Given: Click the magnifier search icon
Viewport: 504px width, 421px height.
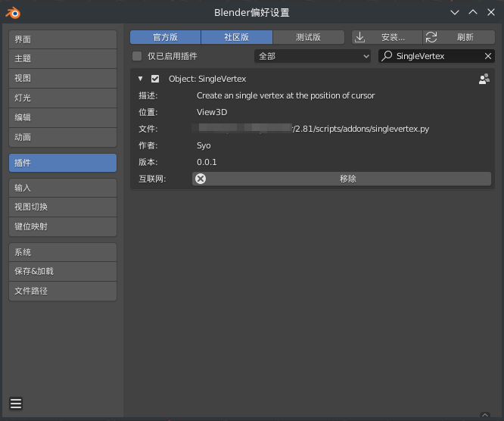Looking at the screenshot, I should pyautogui.click(x=387, y=56).
